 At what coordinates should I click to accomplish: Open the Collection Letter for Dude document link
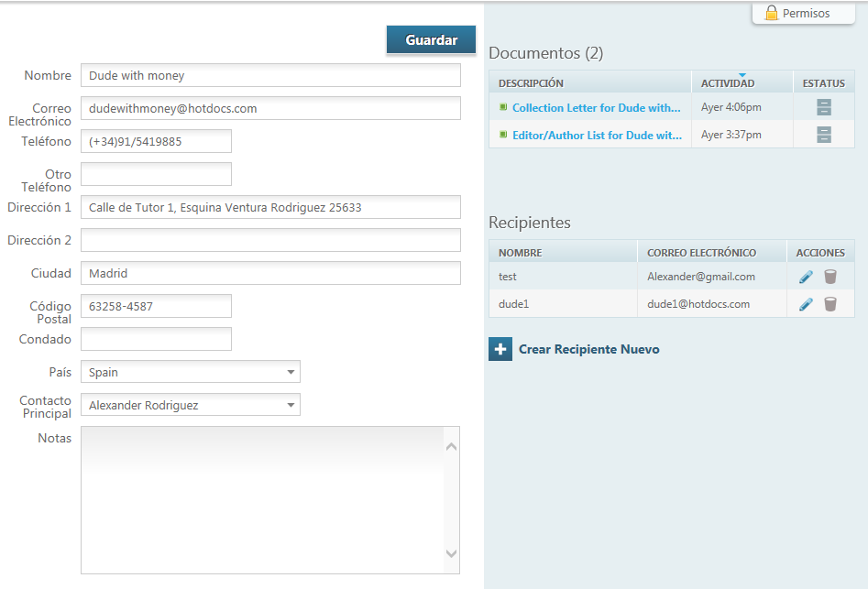[596, 108]
